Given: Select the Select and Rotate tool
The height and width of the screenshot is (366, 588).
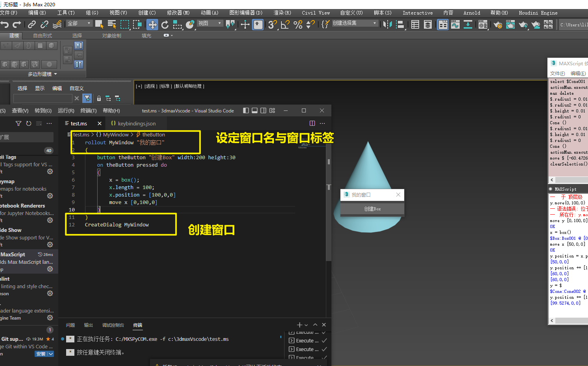Looking at the screenshot, I should [x=165, y=24].
